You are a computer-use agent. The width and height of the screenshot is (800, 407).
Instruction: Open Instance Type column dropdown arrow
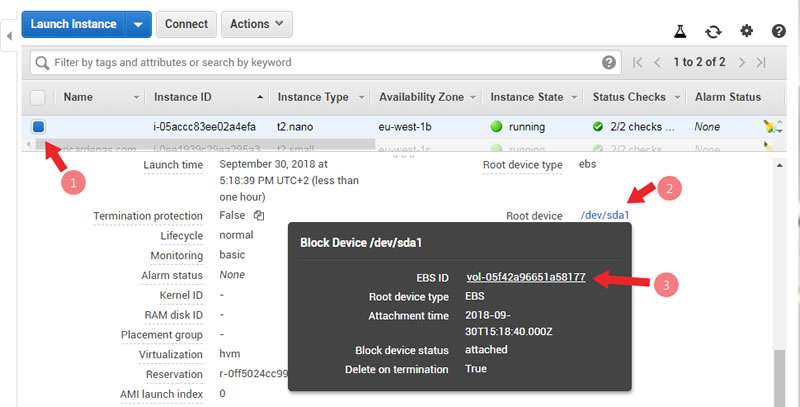tap(361, 97)
